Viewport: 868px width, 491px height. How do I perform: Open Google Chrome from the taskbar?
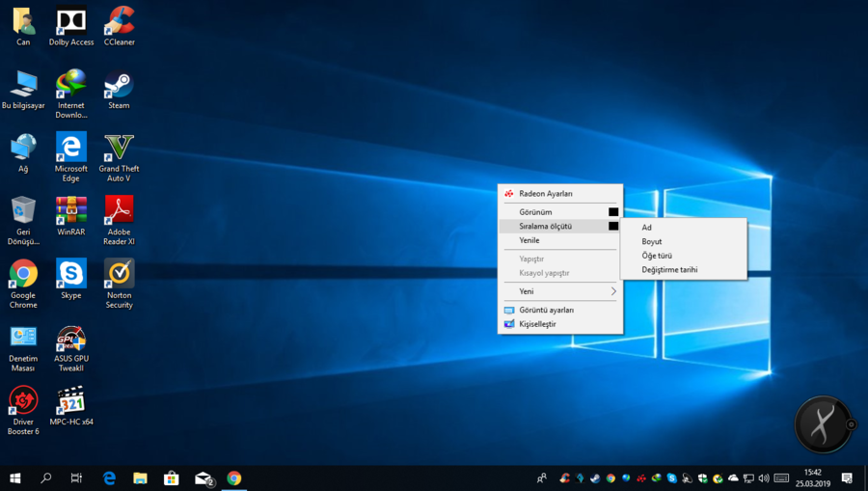[x=233, y=478]
